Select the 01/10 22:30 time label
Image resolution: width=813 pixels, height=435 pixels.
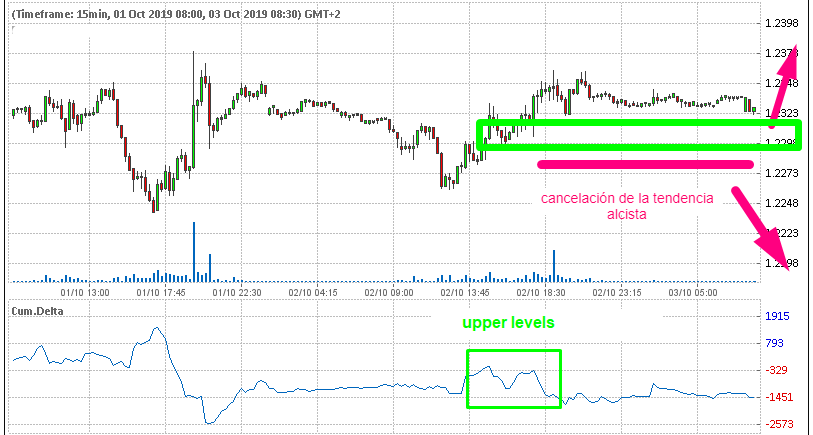click(236, 292)
